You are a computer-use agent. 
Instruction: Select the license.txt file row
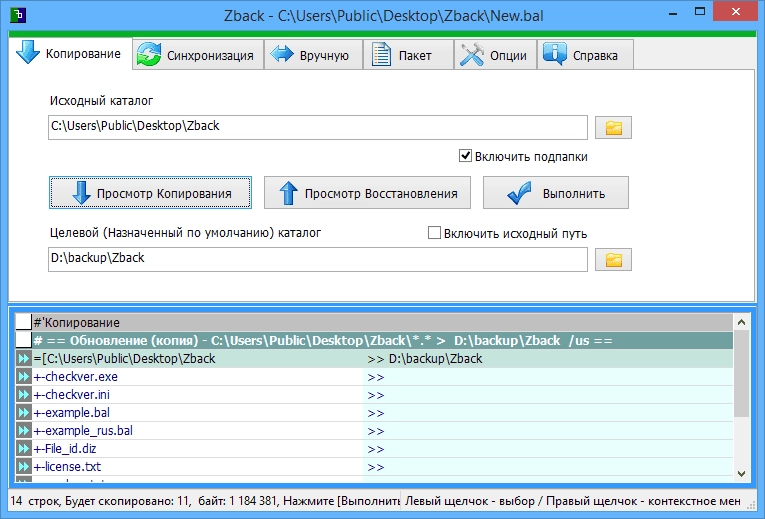[x=374, y=467]
